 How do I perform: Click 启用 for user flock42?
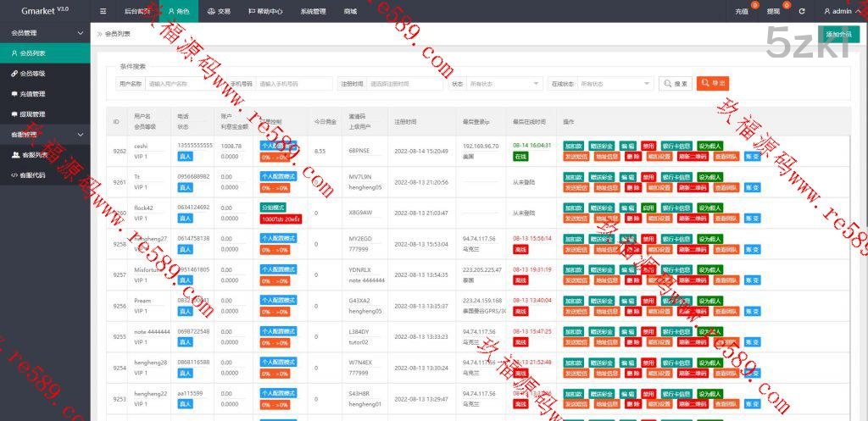pos(648,208)
